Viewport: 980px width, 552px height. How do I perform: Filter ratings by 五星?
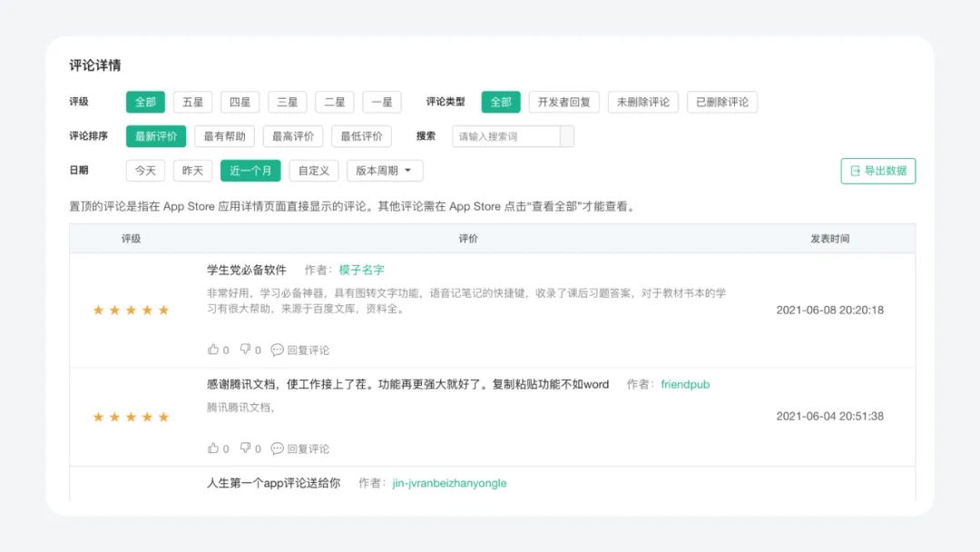point(192,102)
